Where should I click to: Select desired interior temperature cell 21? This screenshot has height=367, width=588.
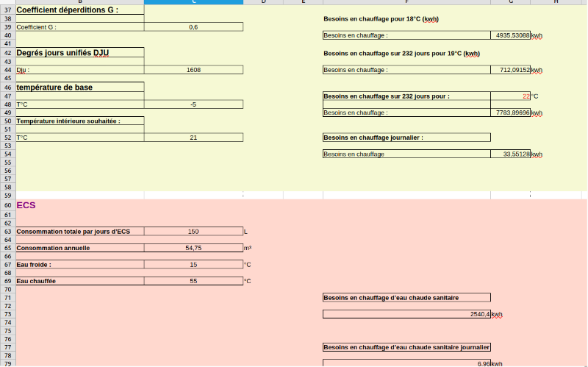(x=193, y=138)
